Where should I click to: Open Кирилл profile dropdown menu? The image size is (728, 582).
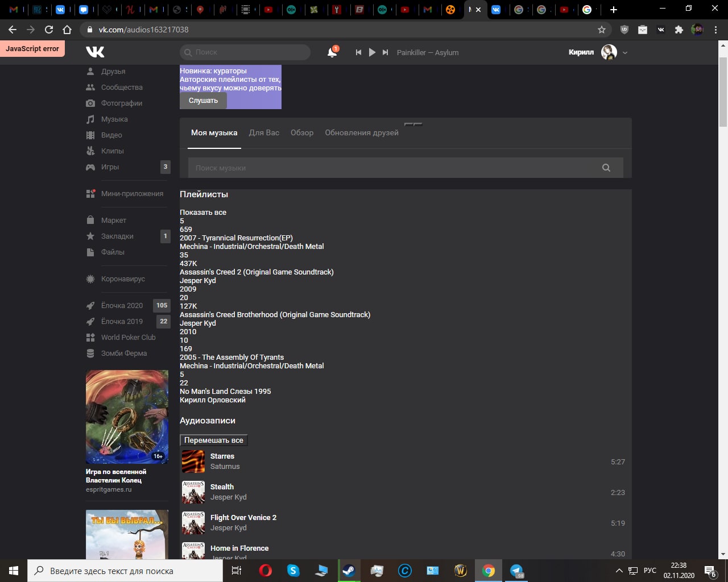625,52
